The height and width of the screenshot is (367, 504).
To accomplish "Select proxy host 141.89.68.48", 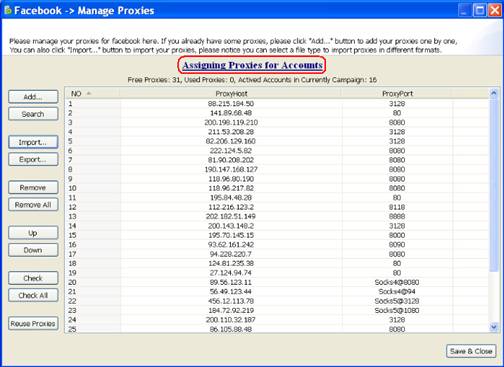I will point(231,113).
